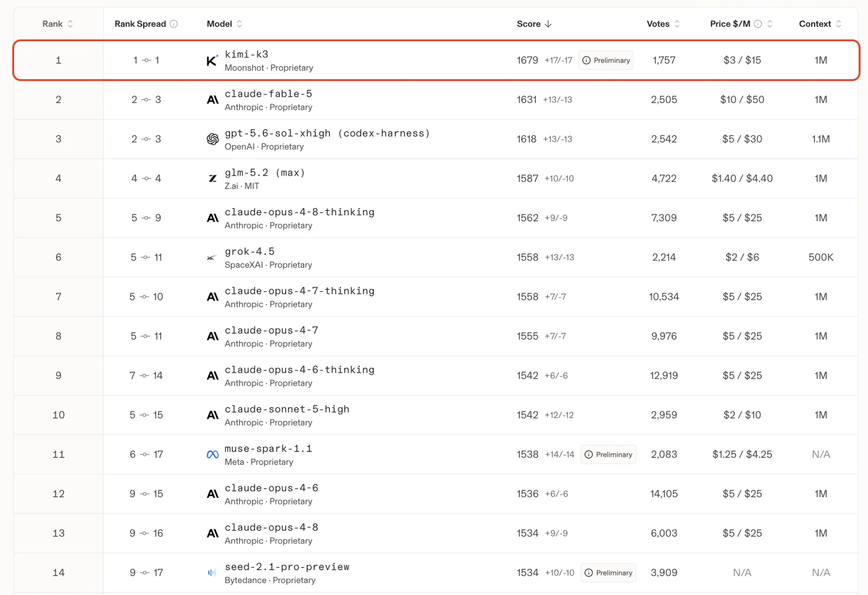The width and height of the screenshot is (868, 595).
Task: Open the grok-4.5 model link
Action: coord(250,252)
